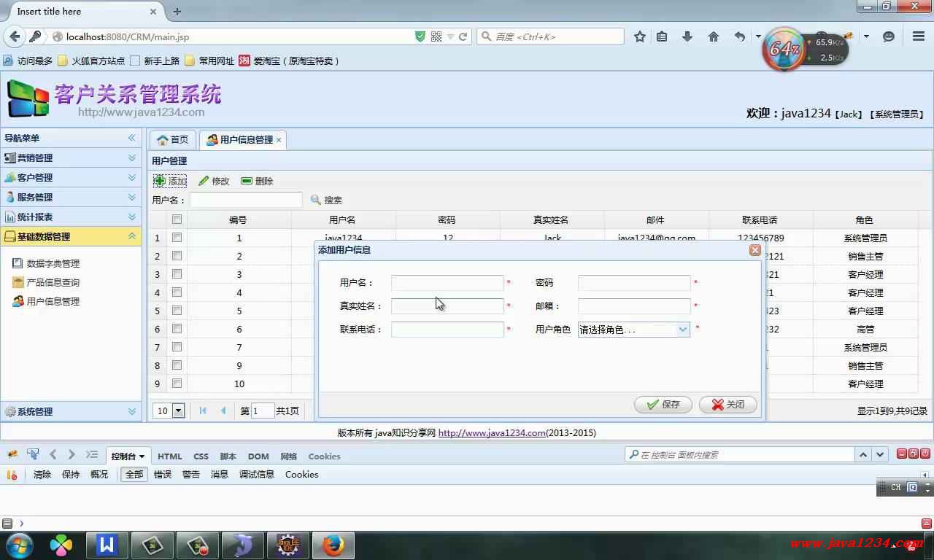Open new browser tab with plus
The image size is (934, 560).
tap(177, 12)
